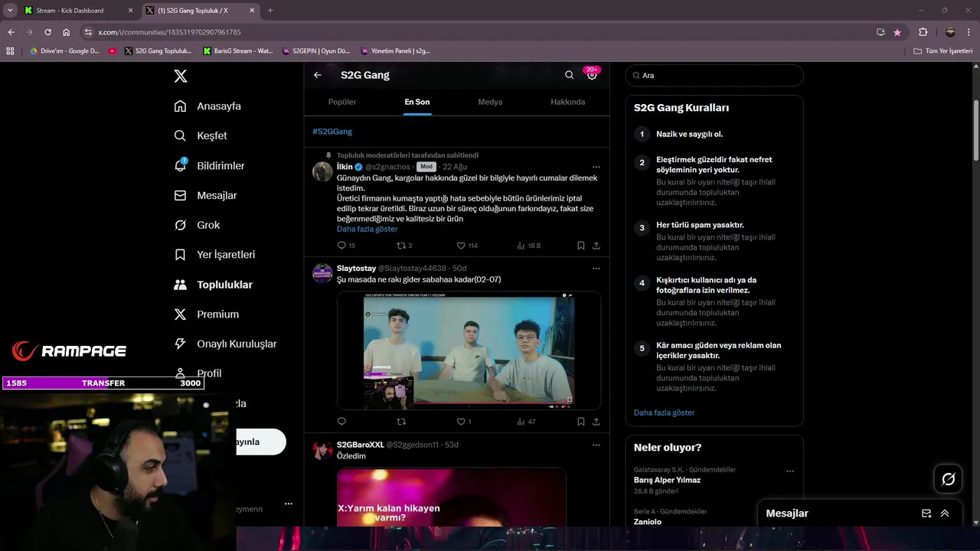Viewport: 980px width, 551px height.
Task: Click the page vertical scrollbar
Action: [975, 130]
